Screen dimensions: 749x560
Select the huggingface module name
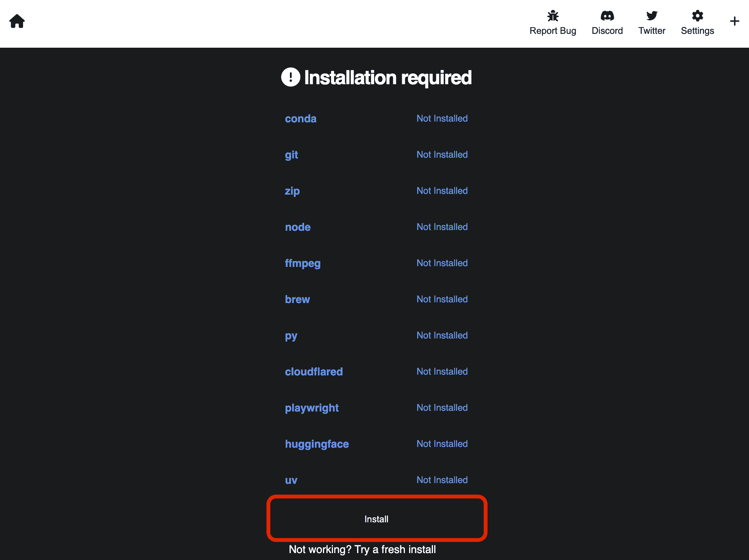pyautogui.click(x=317, y=444)
